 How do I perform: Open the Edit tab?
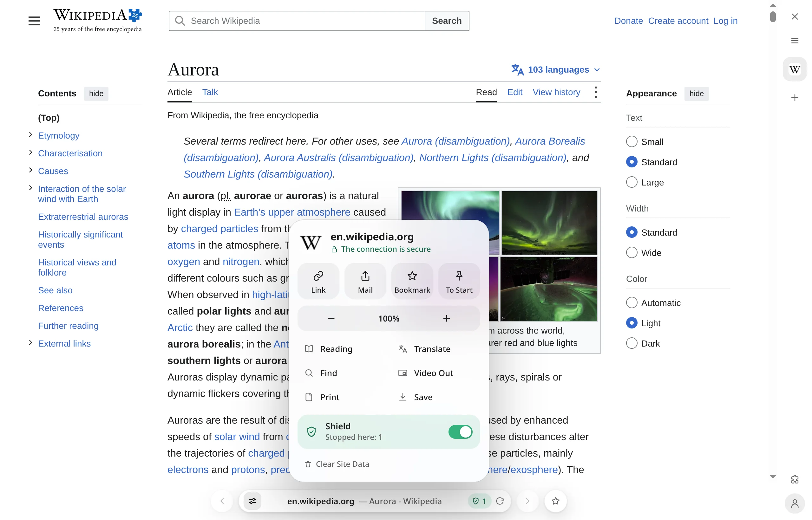tap(514, 92)
